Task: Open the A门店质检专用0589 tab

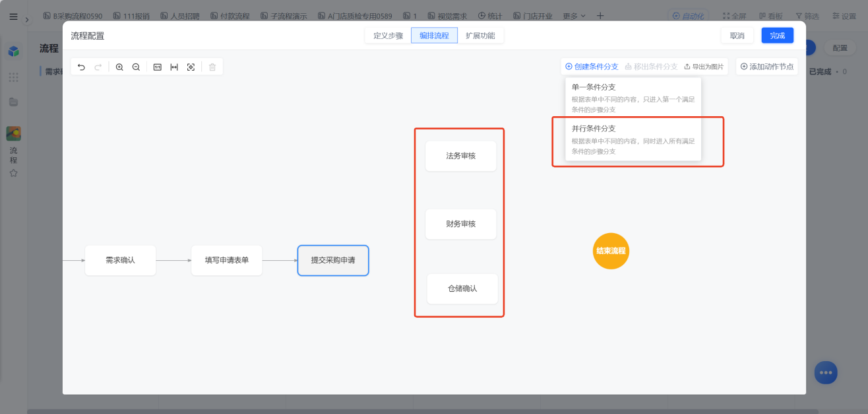Action: tap(355, 16)
